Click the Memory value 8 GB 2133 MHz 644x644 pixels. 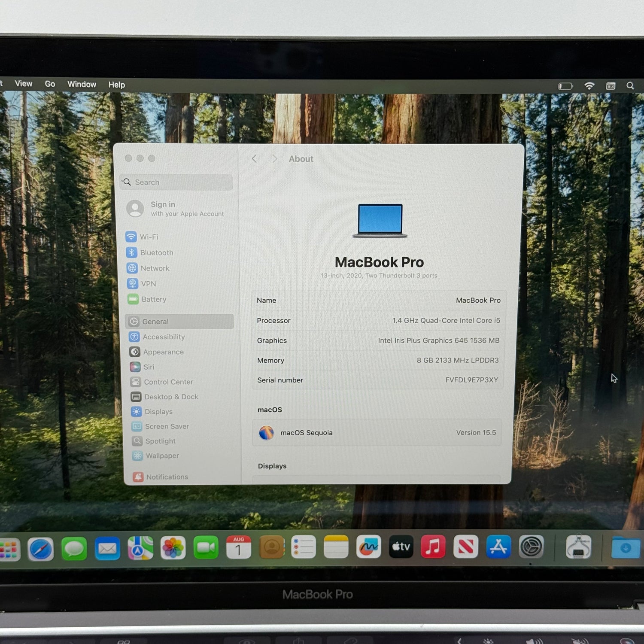(x=458, y=360)
